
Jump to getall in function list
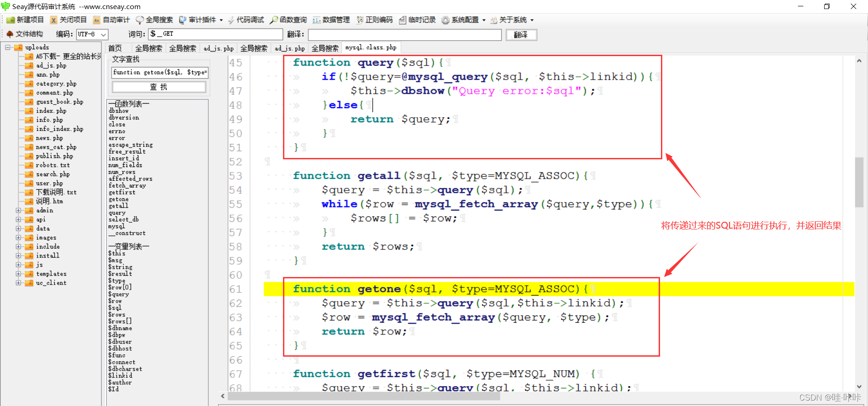[118, 206]
